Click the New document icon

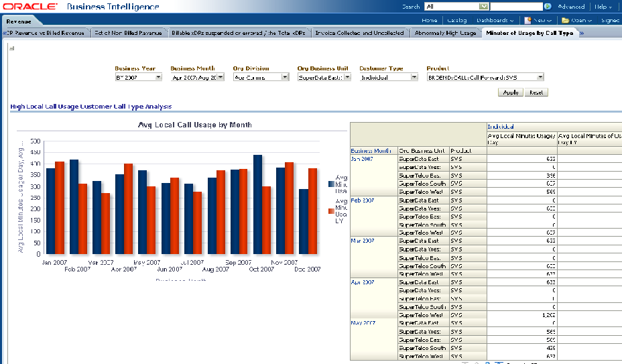pos(527,20)
